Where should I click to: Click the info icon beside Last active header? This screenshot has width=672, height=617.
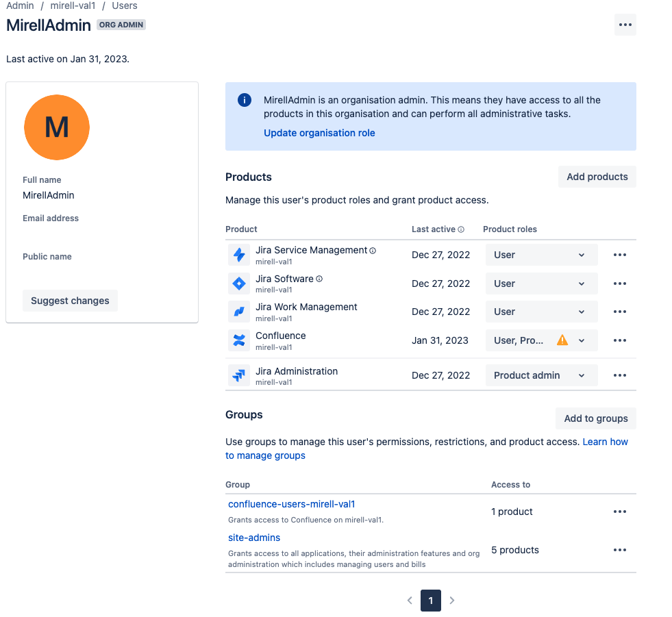click(x=461, y=229)
